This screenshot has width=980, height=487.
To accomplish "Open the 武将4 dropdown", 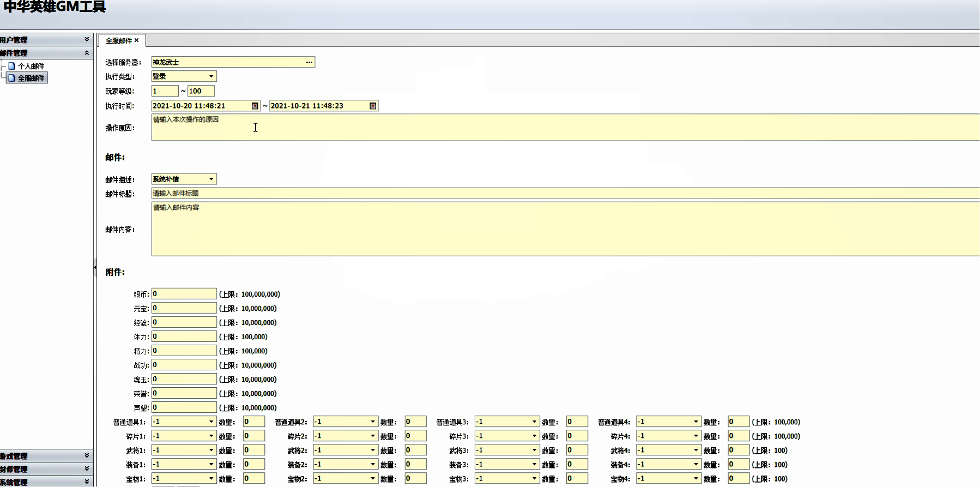I will [x=696, y=450].
